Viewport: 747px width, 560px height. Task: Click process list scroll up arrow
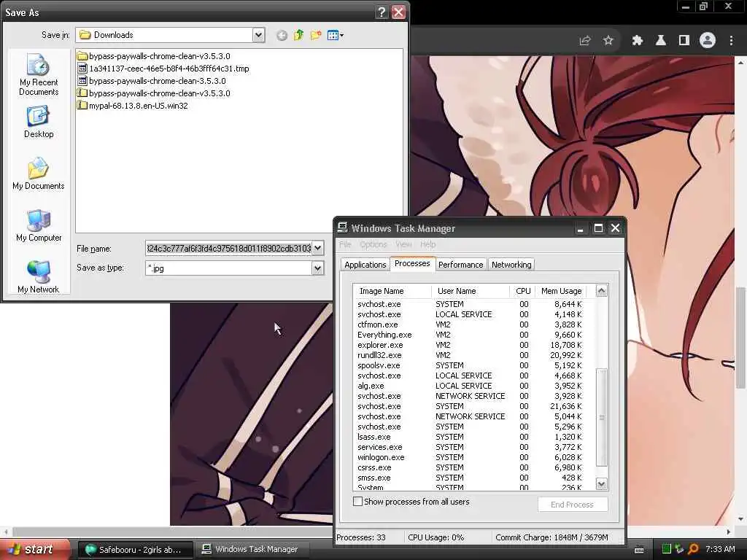pyautogui.click(x=602, y=291)
